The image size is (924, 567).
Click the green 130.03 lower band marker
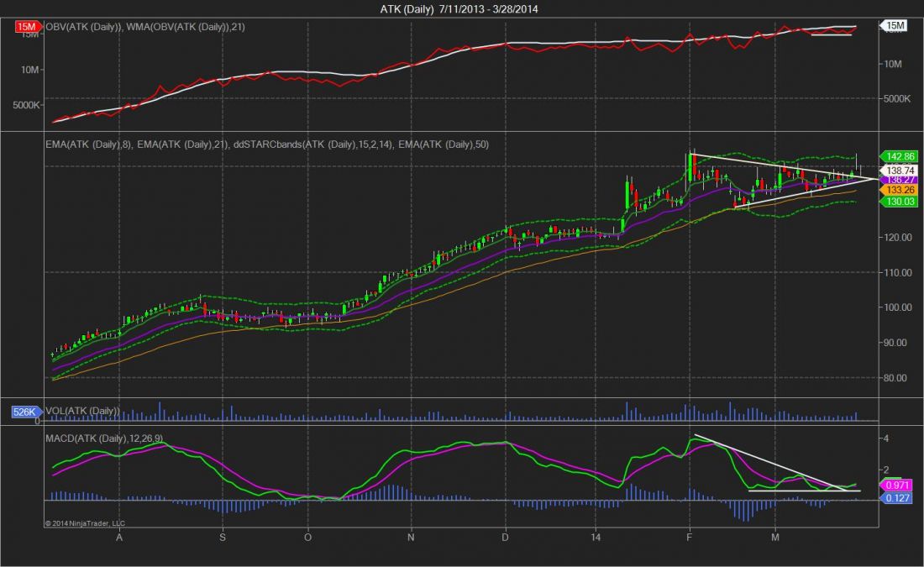tap(895, 201)
